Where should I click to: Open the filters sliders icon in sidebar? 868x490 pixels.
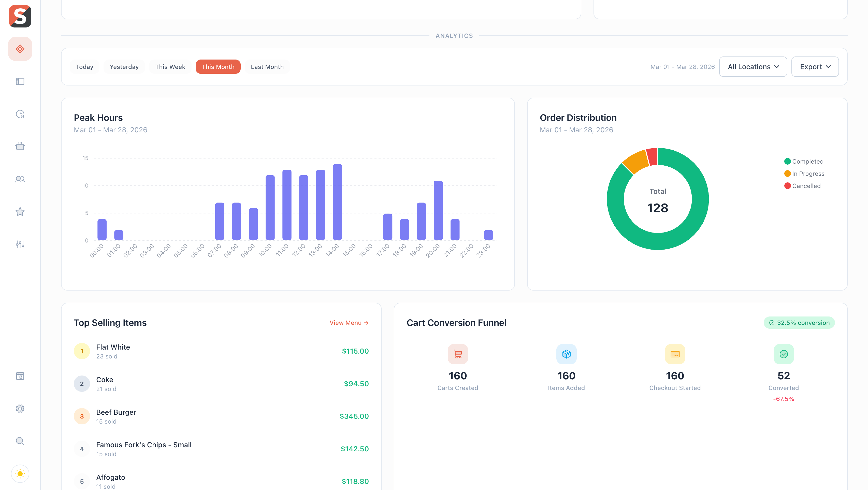[20, 244]
